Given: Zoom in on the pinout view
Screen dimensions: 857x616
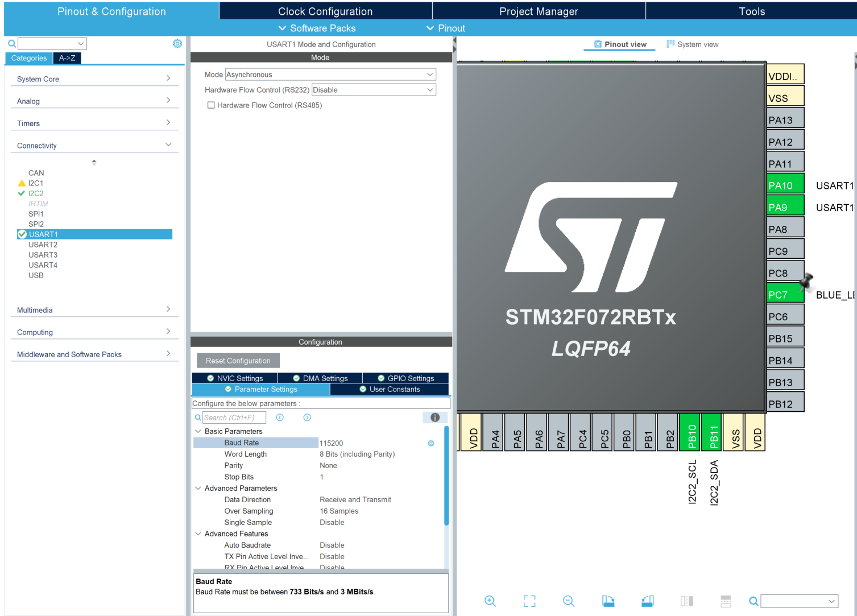Looking at the screenshot, I should pos(490,601).
